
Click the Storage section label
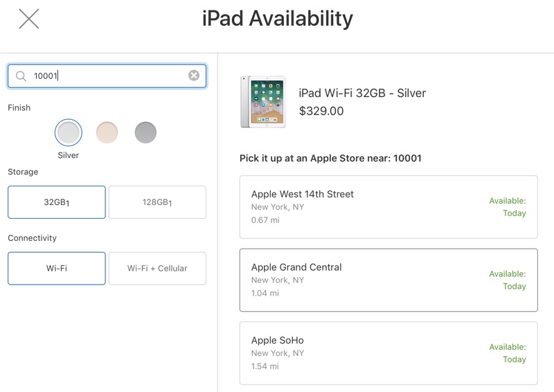[23, 172]
